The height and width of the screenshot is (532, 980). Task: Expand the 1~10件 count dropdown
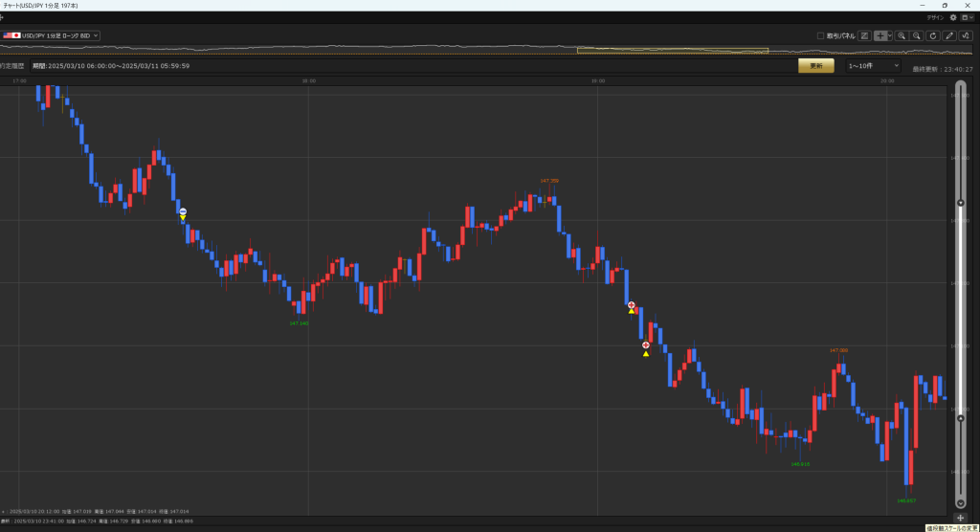pyautogui.click(x=873, y=66)
